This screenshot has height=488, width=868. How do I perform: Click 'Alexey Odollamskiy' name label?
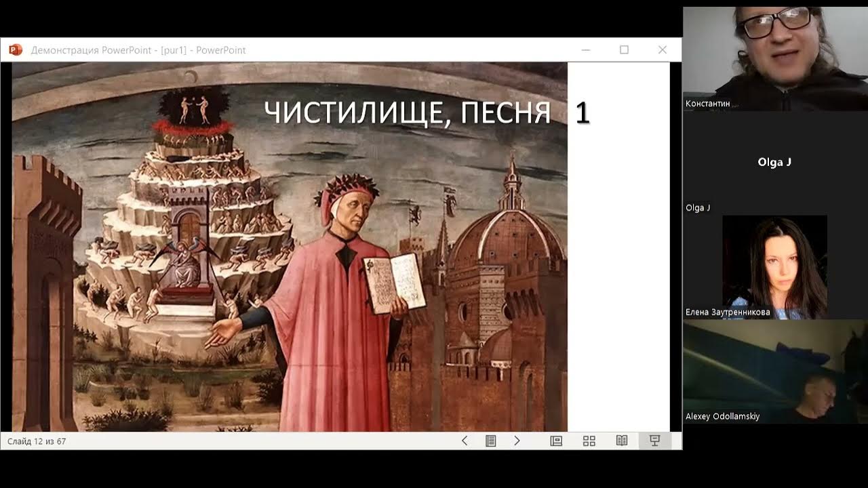(722, 416)
